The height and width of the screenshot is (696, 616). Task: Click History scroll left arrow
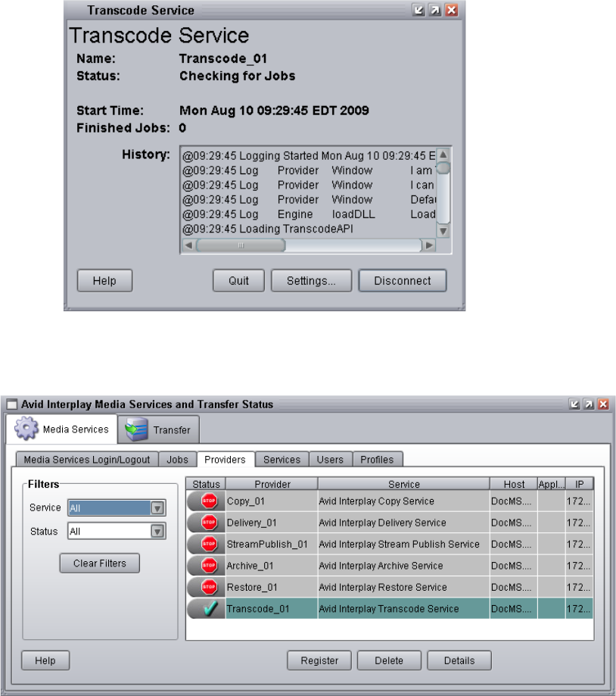pos(188,245)
